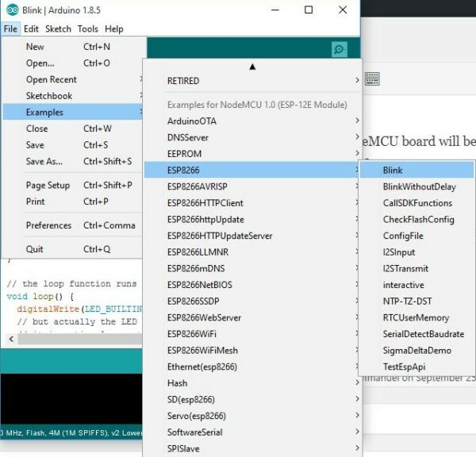Open the Blink example sketch
Image resolution: width=476 pixels, height=457 pixels.
[393, 171]
